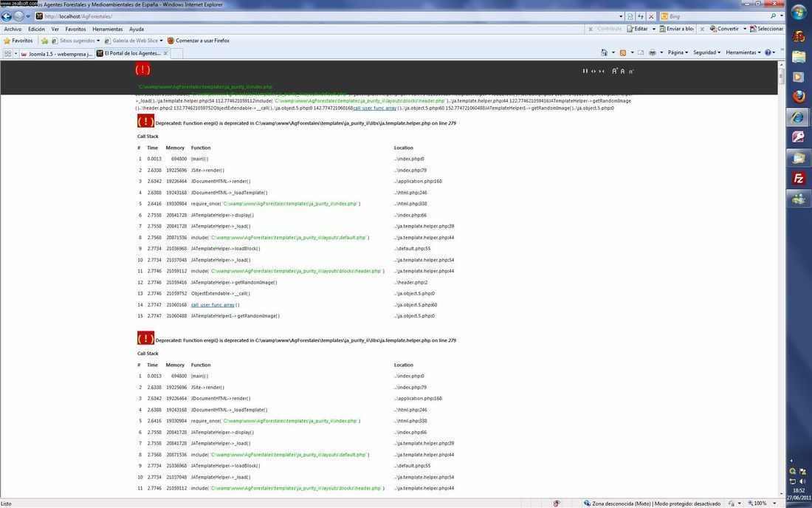The height and width of the screenshot is (508, 812).
Task: Expand the Convertir dropdown arrow
Action: pos(745,29)
